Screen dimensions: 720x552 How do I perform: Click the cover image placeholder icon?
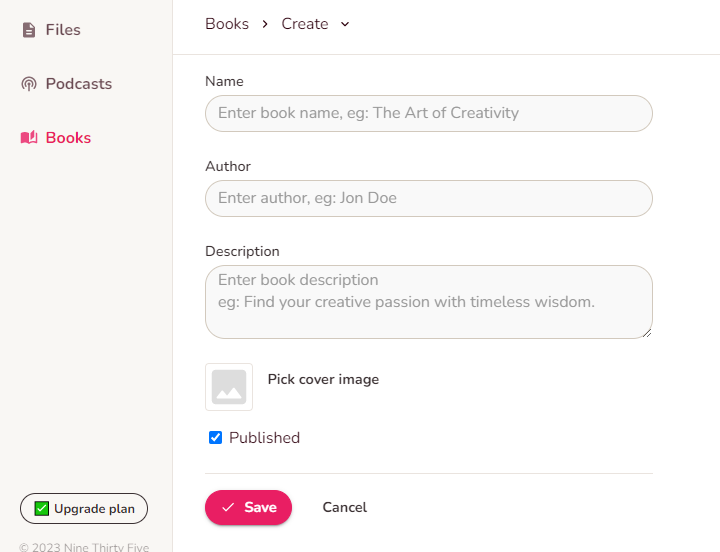click(229, 387)
